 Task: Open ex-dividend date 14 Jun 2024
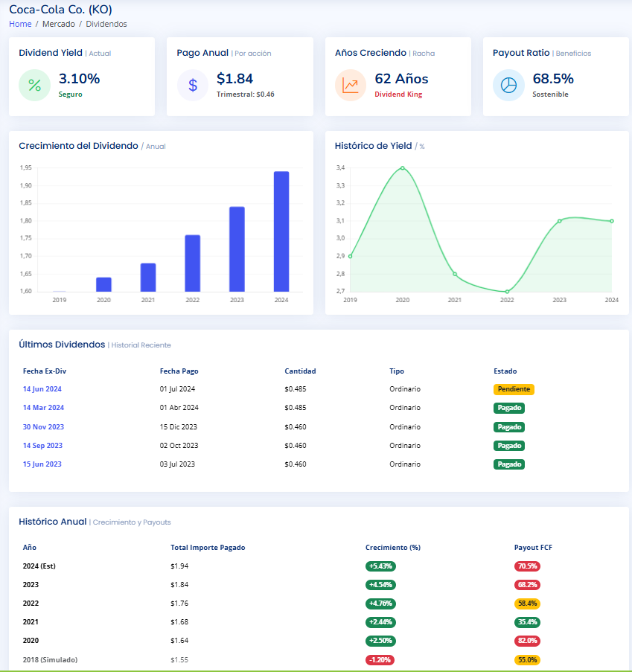coord(42,389)
